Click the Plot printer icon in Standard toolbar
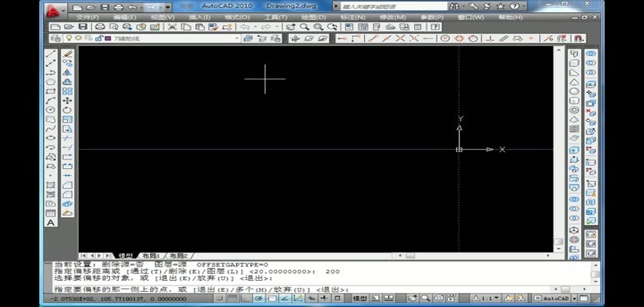Screen dimensions: 644x307 100,27
